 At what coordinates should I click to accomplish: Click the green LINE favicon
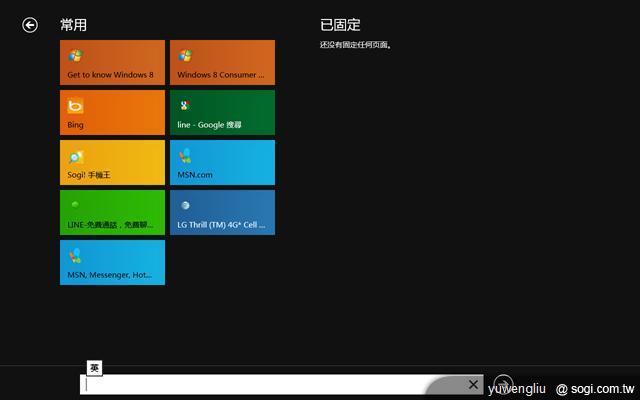pos(75,205)
